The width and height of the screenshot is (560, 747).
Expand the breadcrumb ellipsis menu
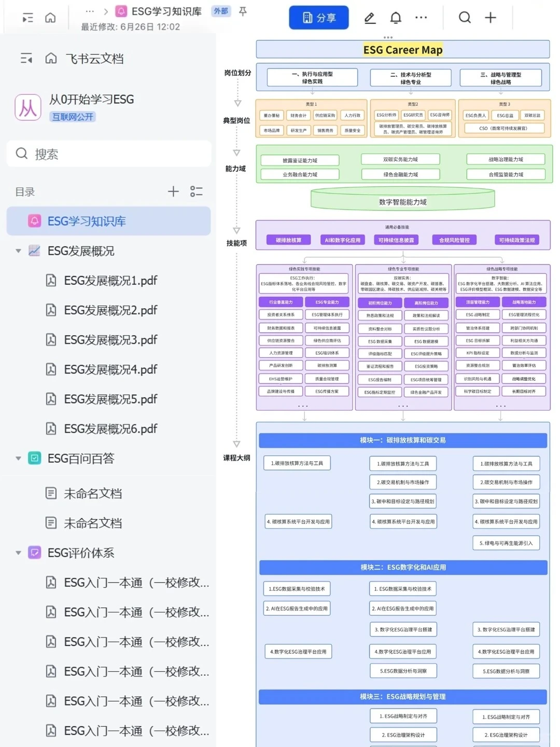90,10
